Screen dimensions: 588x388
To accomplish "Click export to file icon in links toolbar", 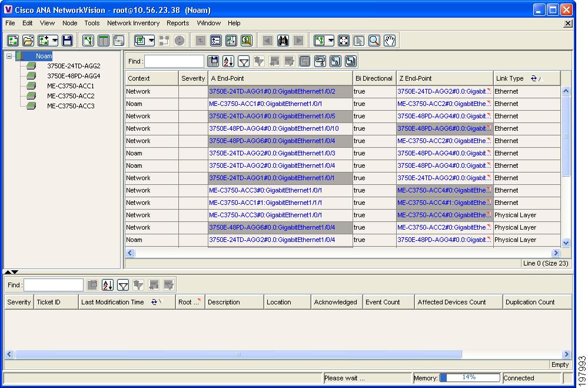I will pos(213,61).
